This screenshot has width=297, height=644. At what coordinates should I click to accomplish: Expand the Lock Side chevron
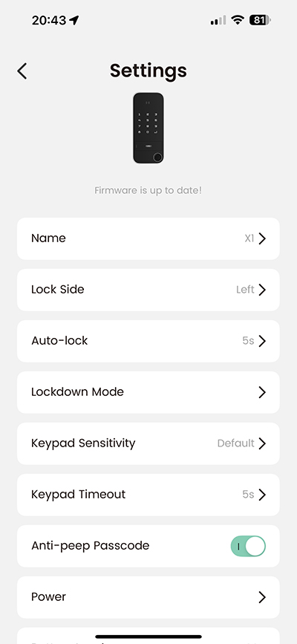click(x=262, y=290)
